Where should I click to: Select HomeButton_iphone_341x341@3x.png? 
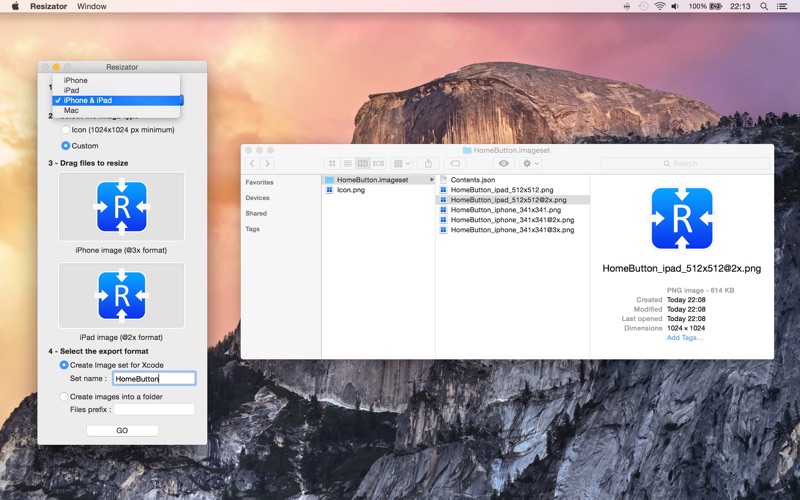[513, 230]
